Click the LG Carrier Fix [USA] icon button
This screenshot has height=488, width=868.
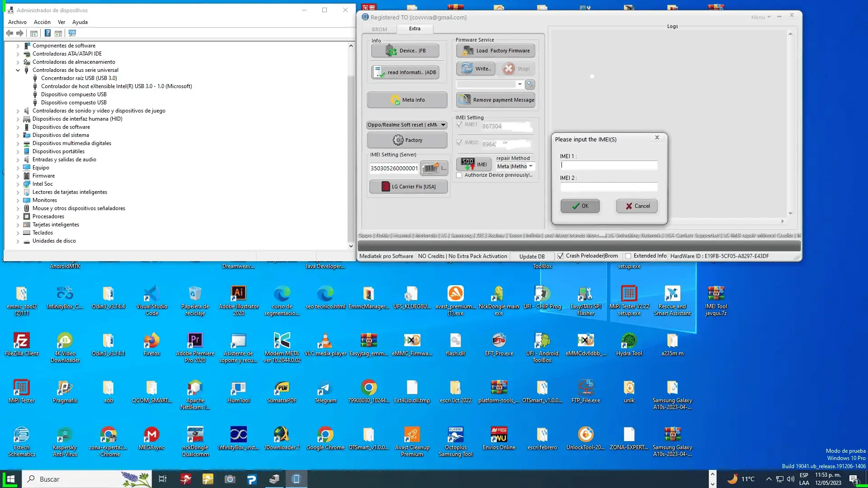[409, 187]
